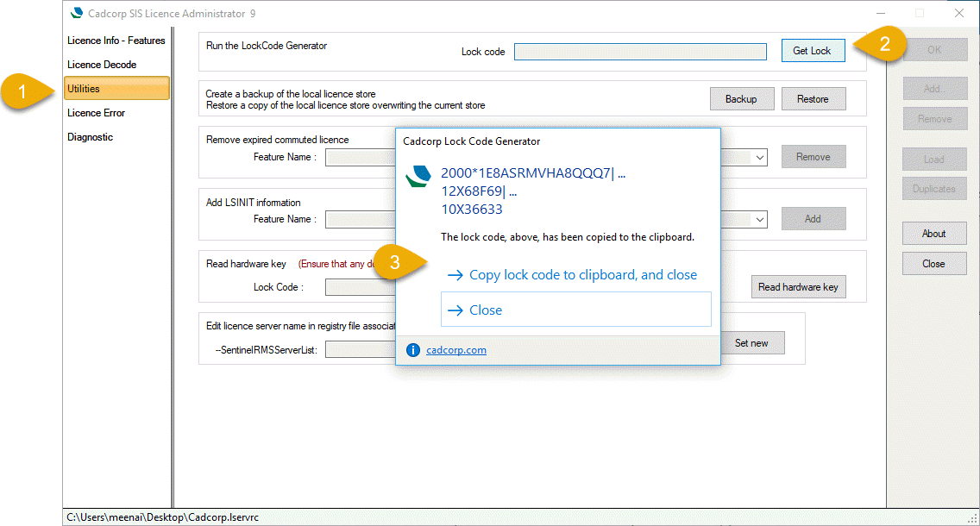Screen dimensions: 980x526
Task: Click the Cadcorp.lservrc path in the status bar
Action: [162, 517]
